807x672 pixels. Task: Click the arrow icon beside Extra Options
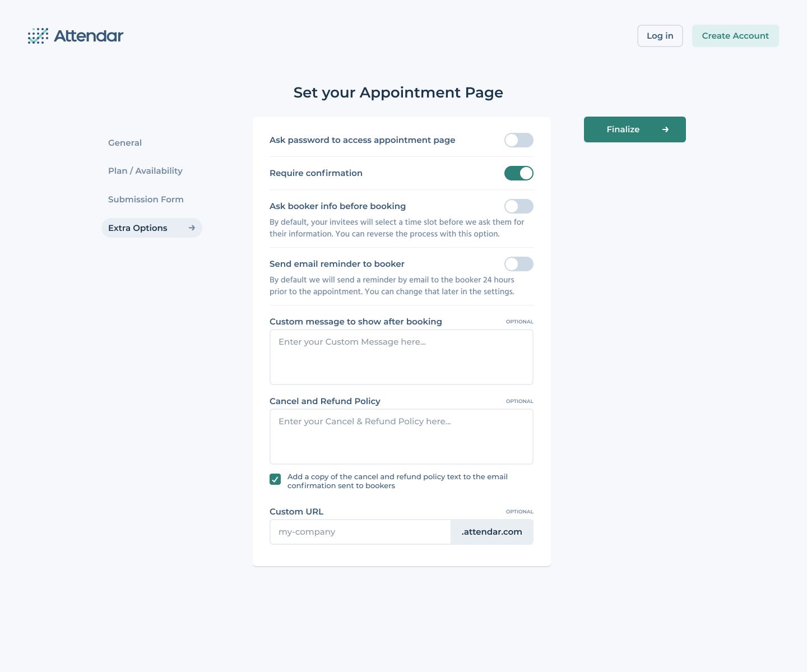(192, 228)
